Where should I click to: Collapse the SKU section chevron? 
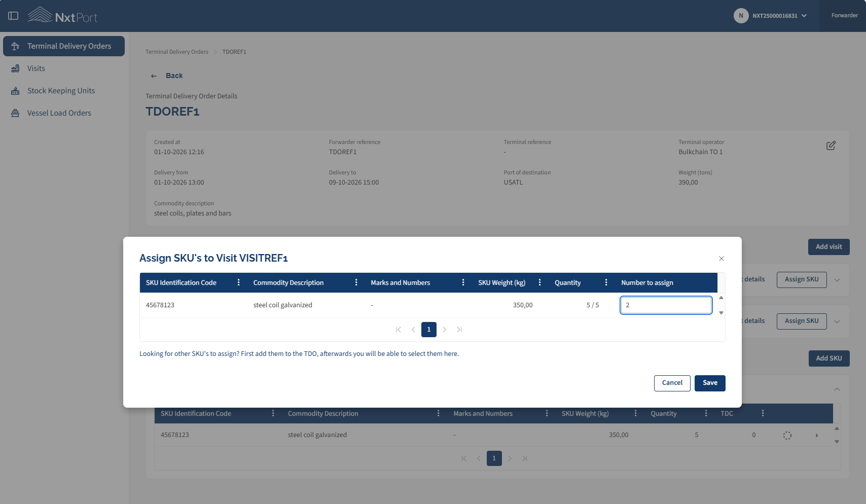(x=837, y=389)
